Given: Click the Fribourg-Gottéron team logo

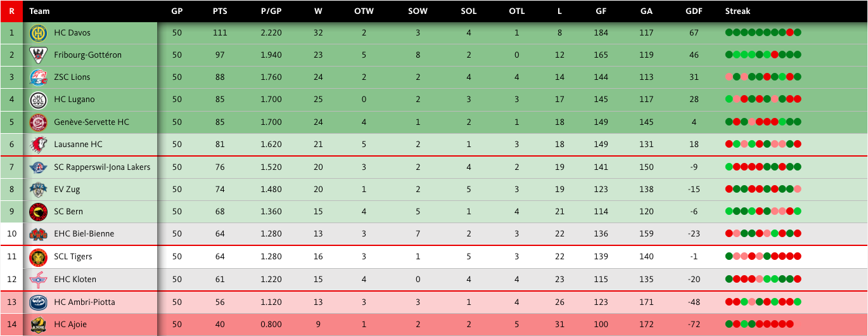Looking at the screenshot, I should coord(38,55).
